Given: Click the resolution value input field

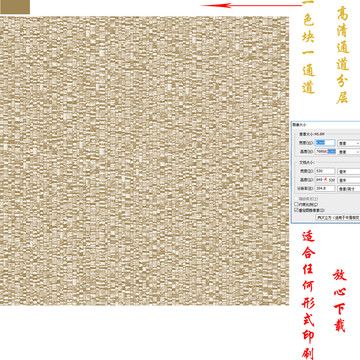Looking at the screenshot, I should tap(325, 188).
